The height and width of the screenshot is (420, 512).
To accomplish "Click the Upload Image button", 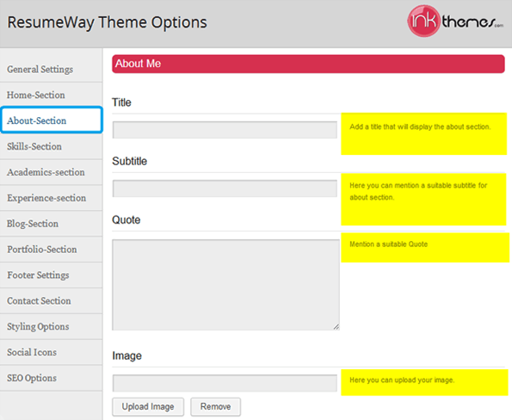I will click(148, 406).
